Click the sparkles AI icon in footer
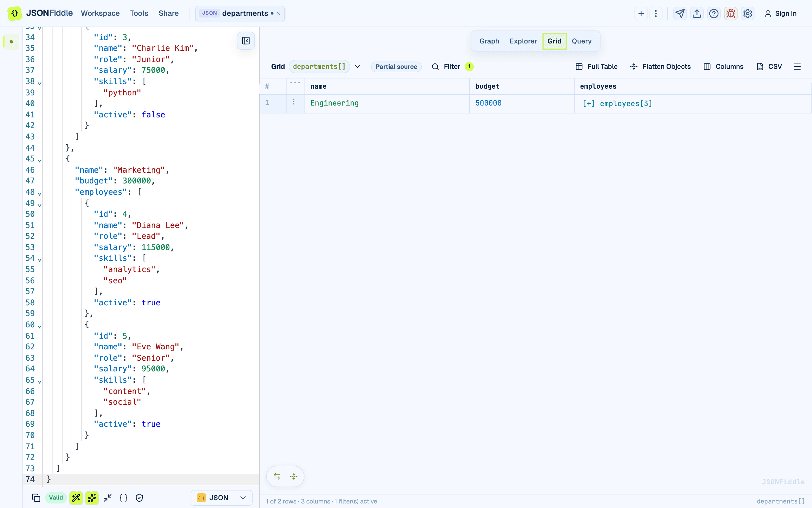 [92, 498]
